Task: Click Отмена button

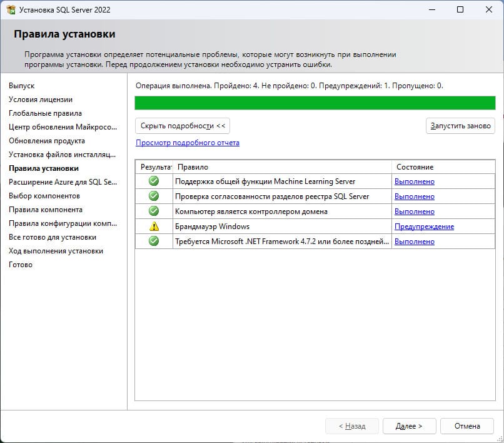Action: click(x=466, y=426)
